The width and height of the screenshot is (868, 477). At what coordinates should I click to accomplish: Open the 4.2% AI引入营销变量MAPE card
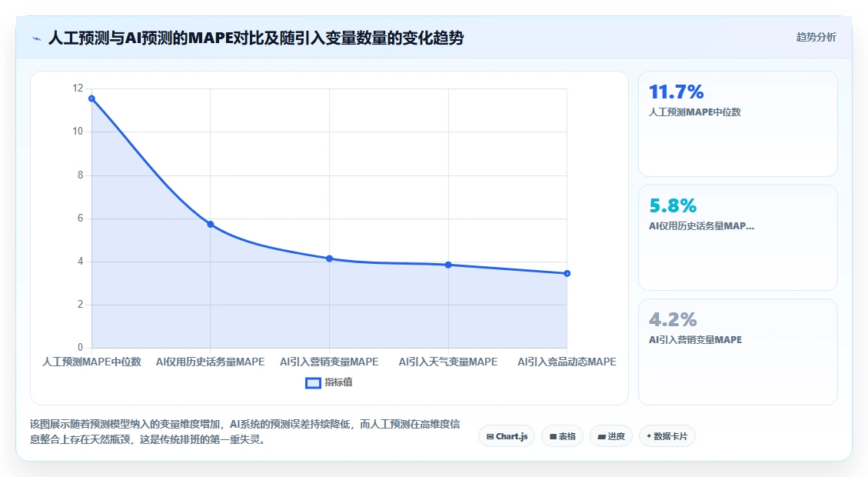point(738,352)
